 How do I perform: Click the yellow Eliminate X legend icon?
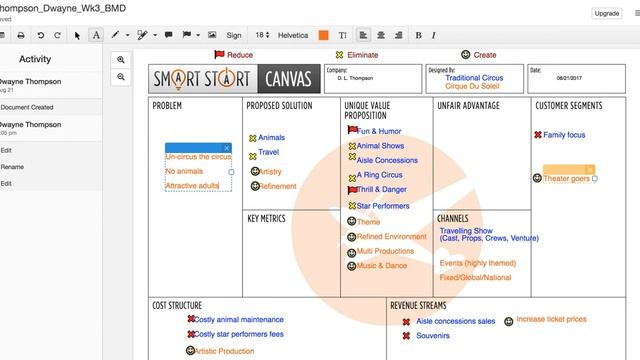[339, 55]
